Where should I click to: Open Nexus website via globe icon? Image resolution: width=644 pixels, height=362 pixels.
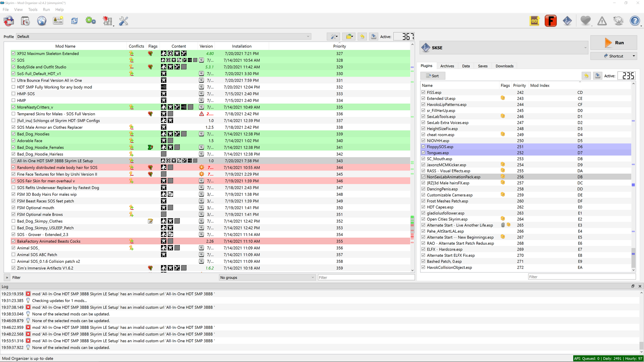(x=42, y=21)
